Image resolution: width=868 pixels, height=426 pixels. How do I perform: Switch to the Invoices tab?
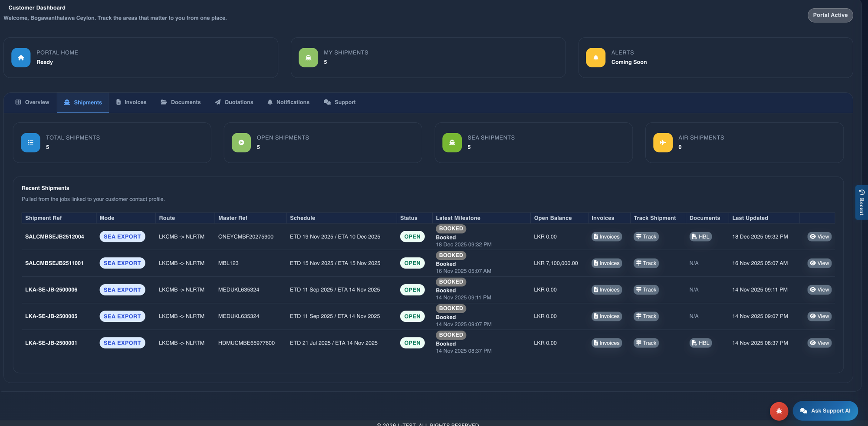coord(132,102)
